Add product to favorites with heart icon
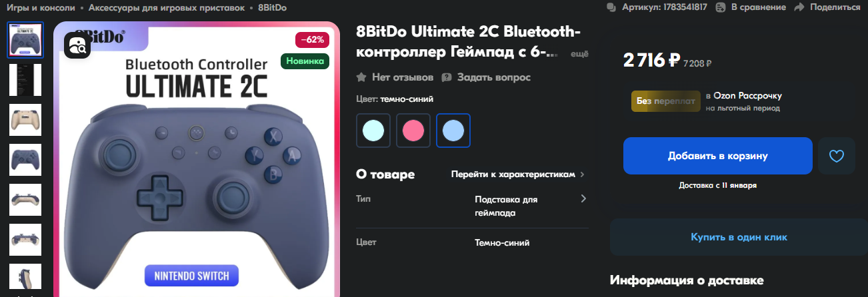868x297 pixels. (837, 156)
